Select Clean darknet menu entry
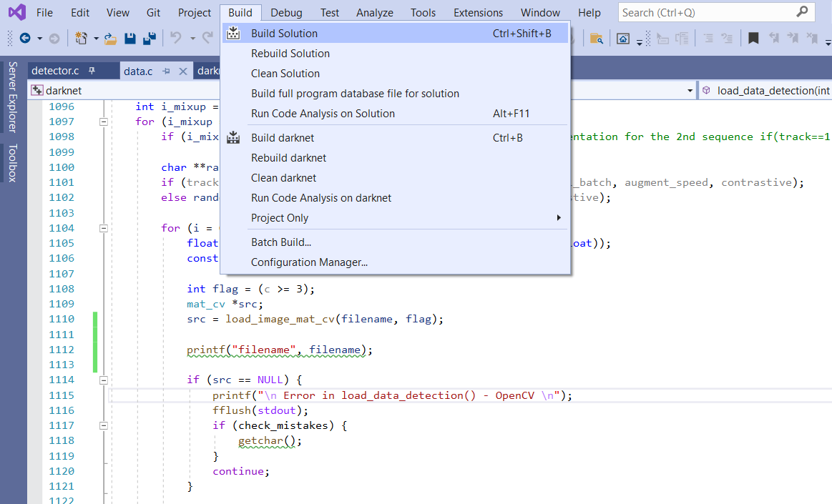This screenshot has width=832, height=504. (x=396, y=178)
